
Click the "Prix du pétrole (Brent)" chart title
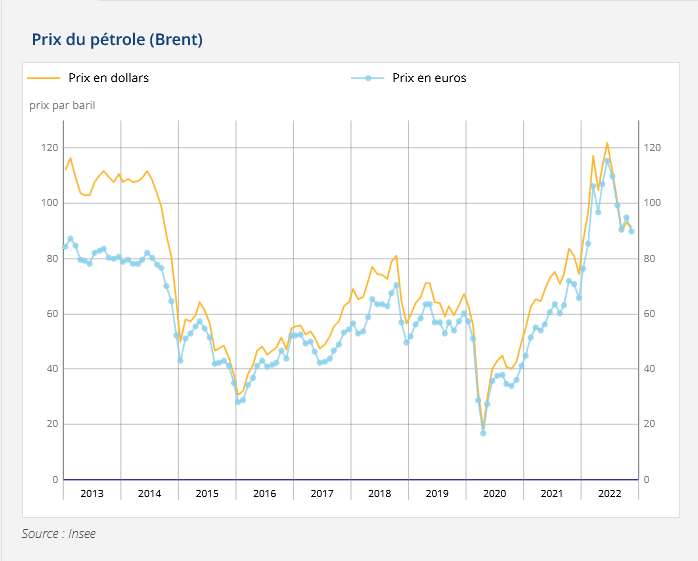118,40
